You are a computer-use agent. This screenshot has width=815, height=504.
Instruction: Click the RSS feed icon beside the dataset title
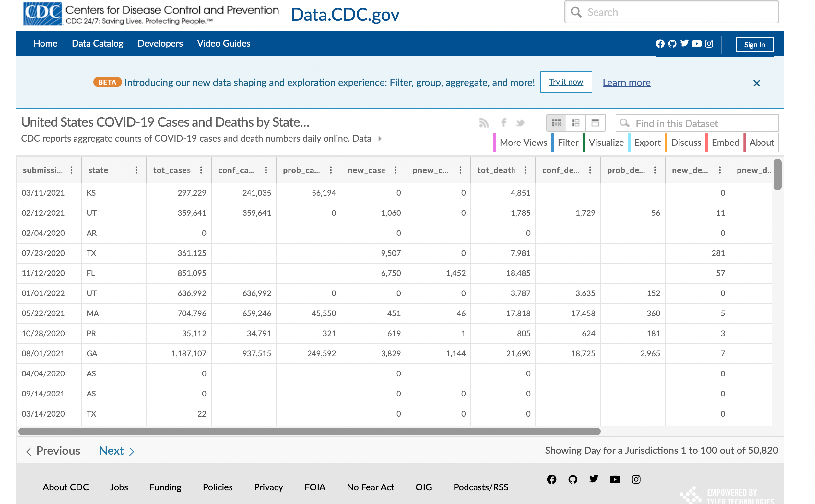pyautogui.click(x=484, y=123)
